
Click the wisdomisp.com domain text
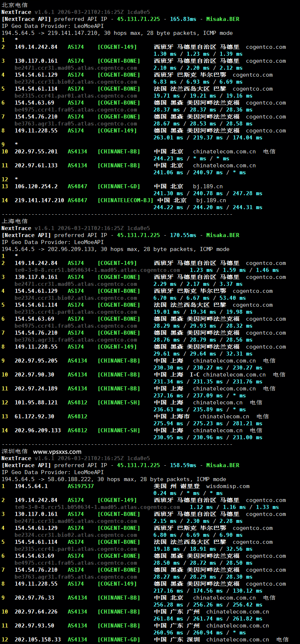pos(228,486)
